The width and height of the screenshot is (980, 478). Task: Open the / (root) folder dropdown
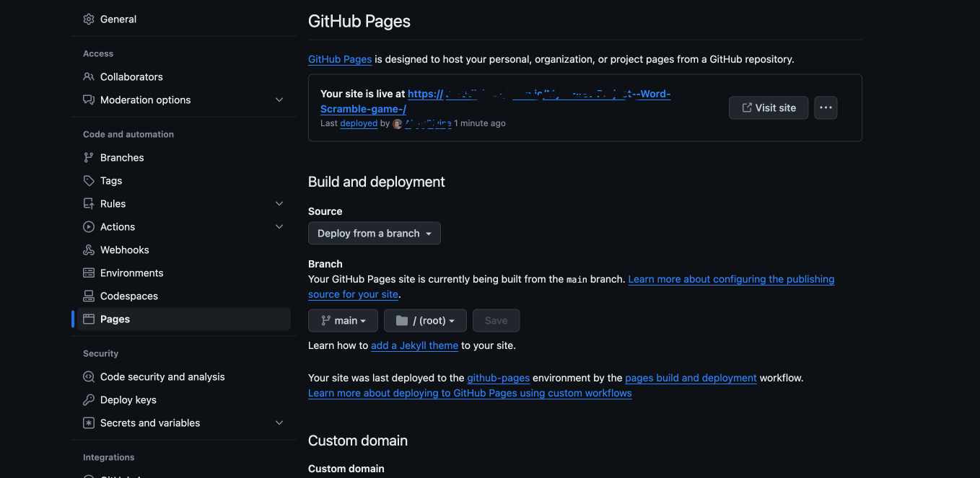(x=425, y=321)
